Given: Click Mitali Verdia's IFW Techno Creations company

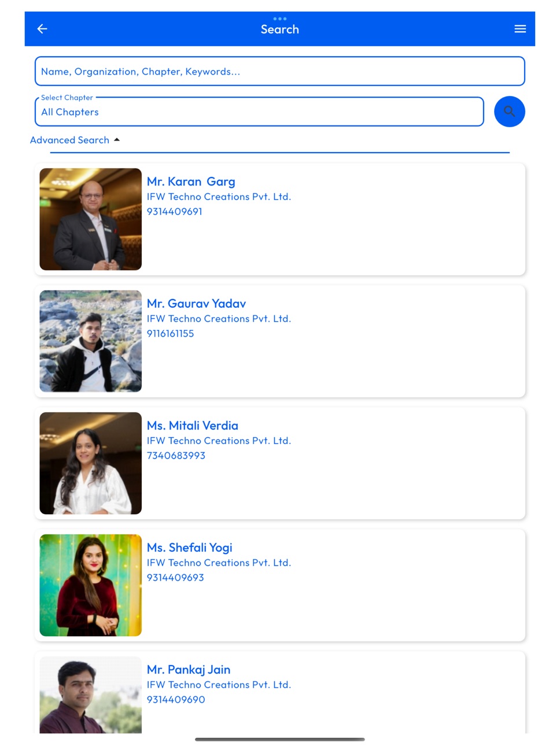Looking at the screenshot, I should coord(219,441).
